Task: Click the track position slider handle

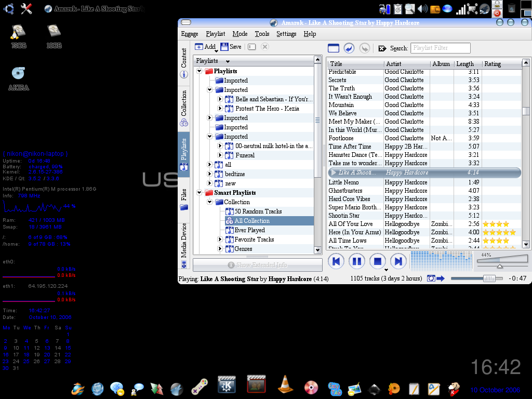Action: [x=489, y=278]
